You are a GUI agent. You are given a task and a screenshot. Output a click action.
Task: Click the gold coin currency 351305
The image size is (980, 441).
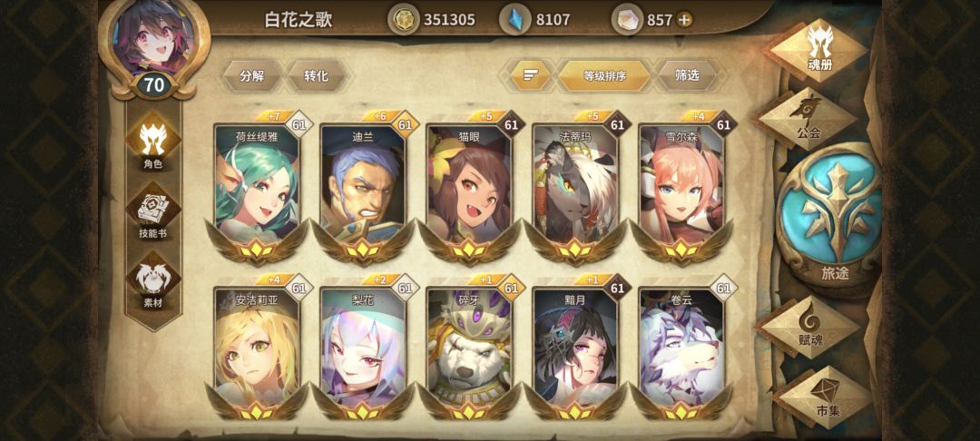coord(432,19)
